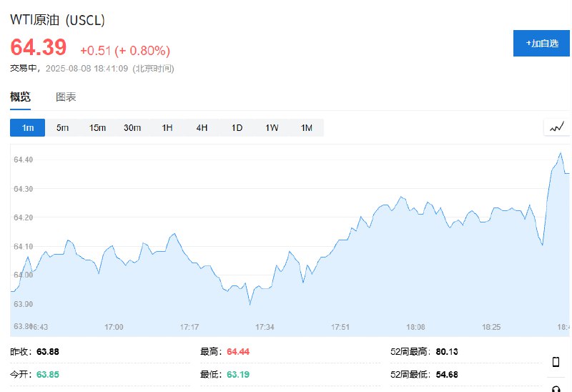Image resolution: width=572 pixels, height=392 pixels.
Task: Switch to the 概览 overview tab
Action: click(20, 97)
